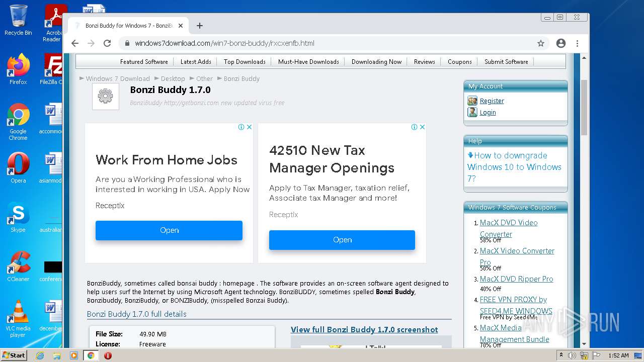Click Windows 7 Download breadcrumb
This screenshot has height=362, width=644.
tap(118, 78)
